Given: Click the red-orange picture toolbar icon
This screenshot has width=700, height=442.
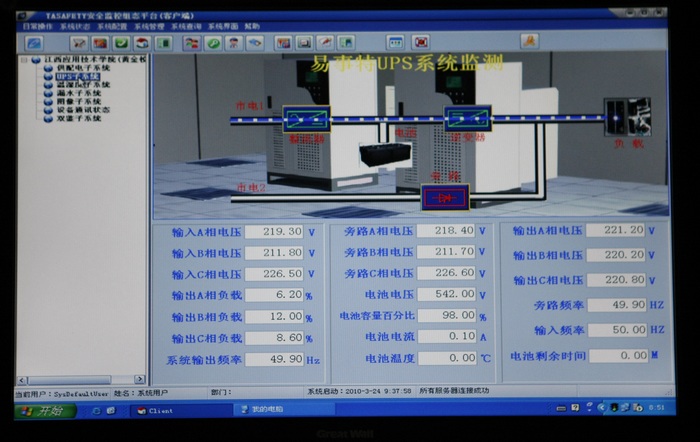Looking at the screenshot, I should (x=100, y=43).
